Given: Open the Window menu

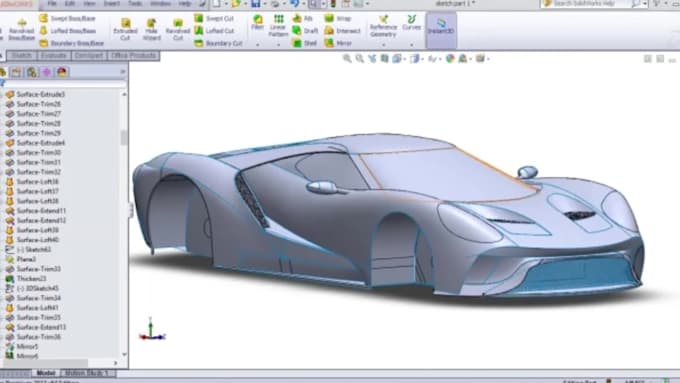Looking at the screenshot, I should point(160,3).
